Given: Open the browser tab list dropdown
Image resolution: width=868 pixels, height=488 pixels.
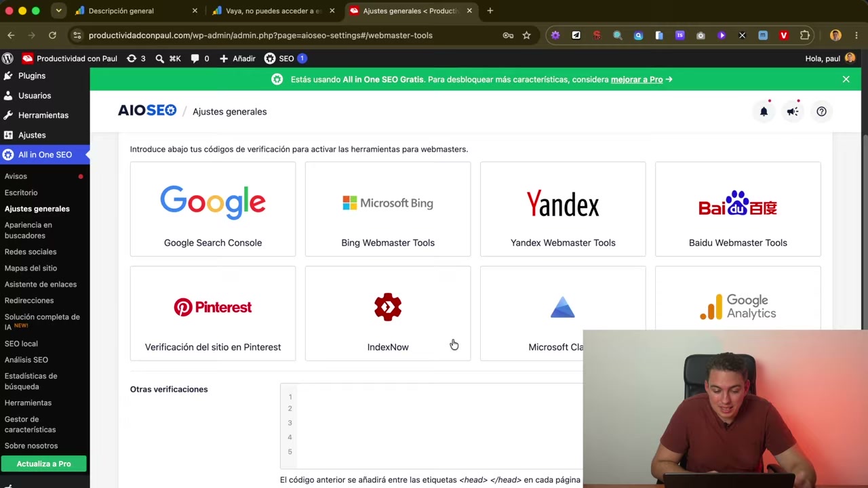Looking at the screenshot, I should 58,11.
